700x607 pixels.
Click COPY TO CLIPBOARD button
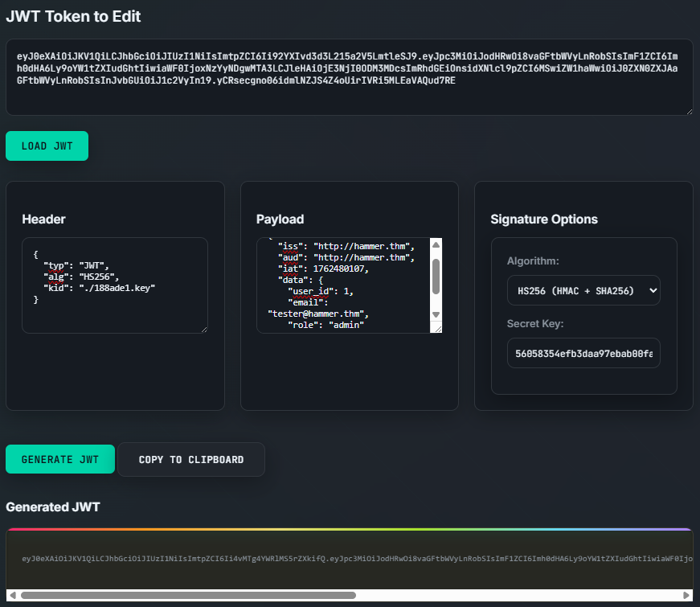[x=191, y=460]
